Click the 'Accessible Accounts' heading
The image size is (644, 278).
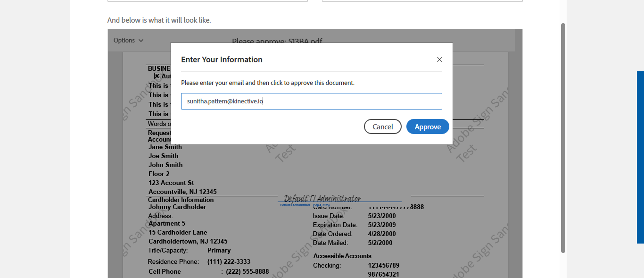(342, 256)
